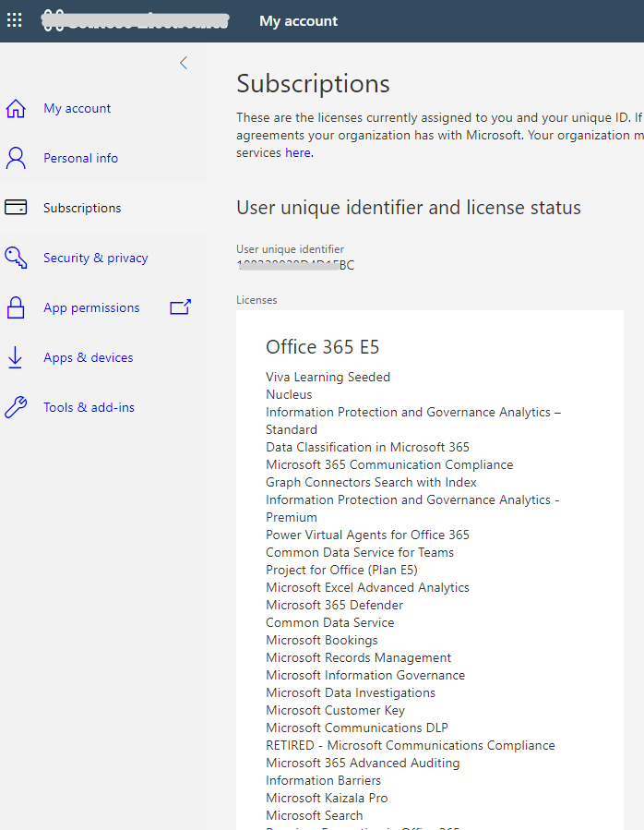Select Subscriptions in the navigation pane
Screen dimensions: 644x830
(85, 208)
